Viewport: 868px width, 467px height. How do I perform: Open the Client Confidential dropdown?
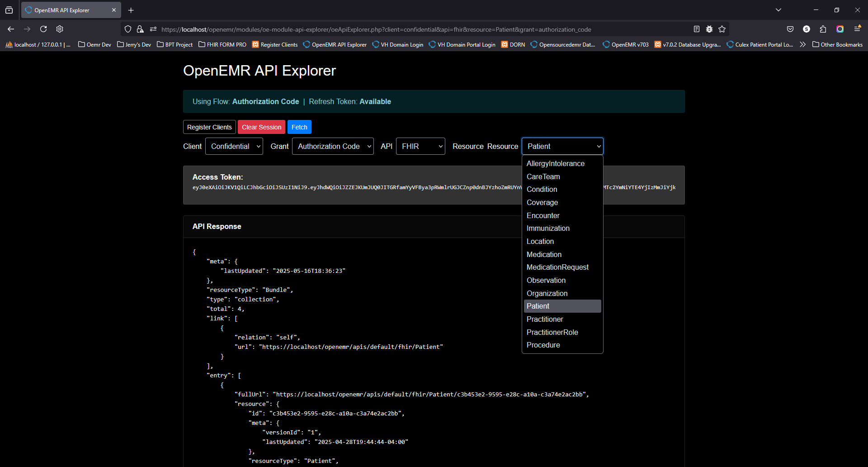(x=234, y=146)
